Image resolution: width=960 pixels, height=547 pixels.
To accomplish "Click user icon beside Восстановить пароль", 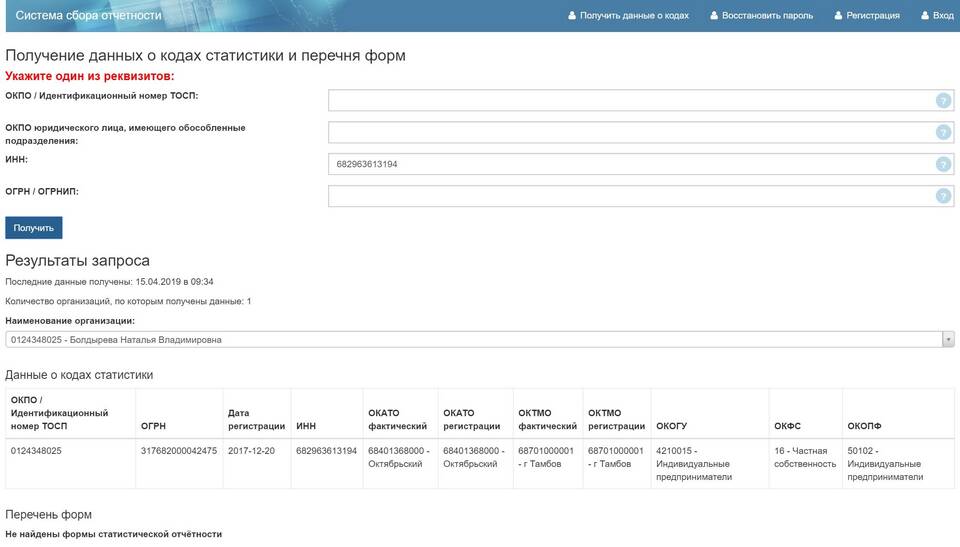I will tap(714, 16).
